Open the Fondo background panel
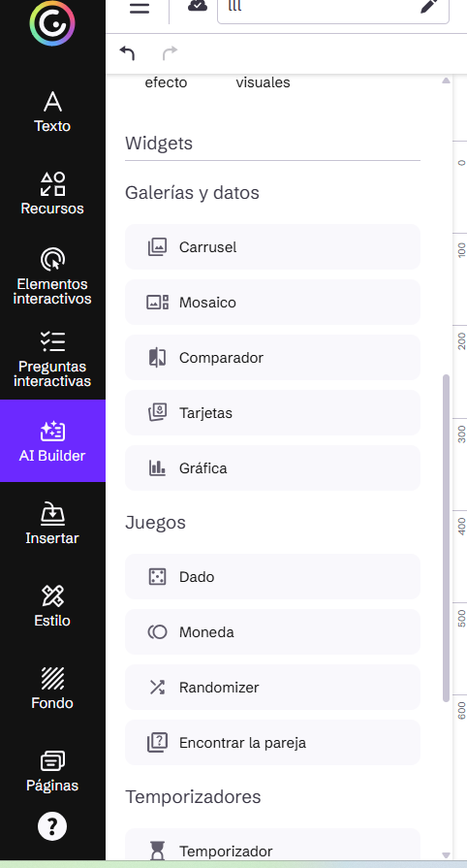Screen dimensions: 467x868 (x=52, y=688)
